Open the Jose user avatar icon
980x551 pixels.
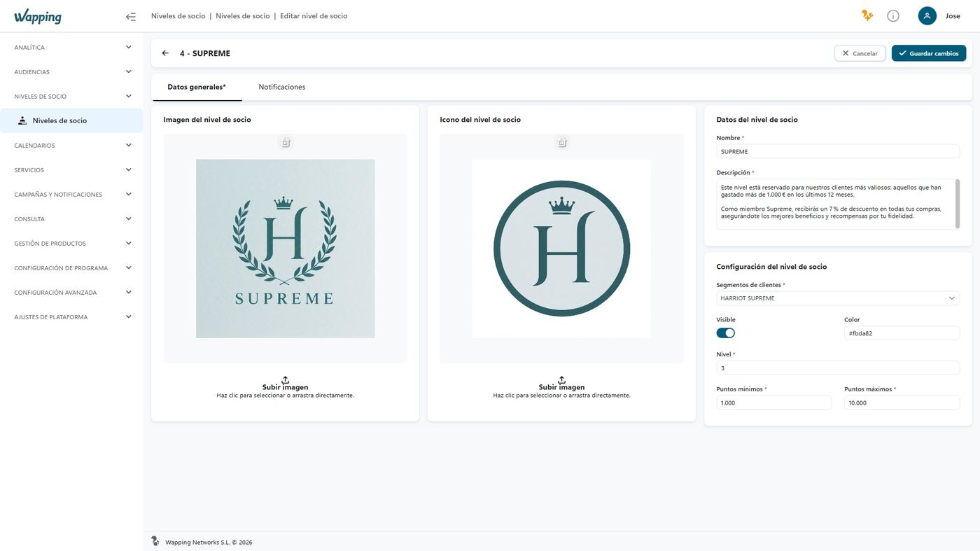(x=927, y=16)
